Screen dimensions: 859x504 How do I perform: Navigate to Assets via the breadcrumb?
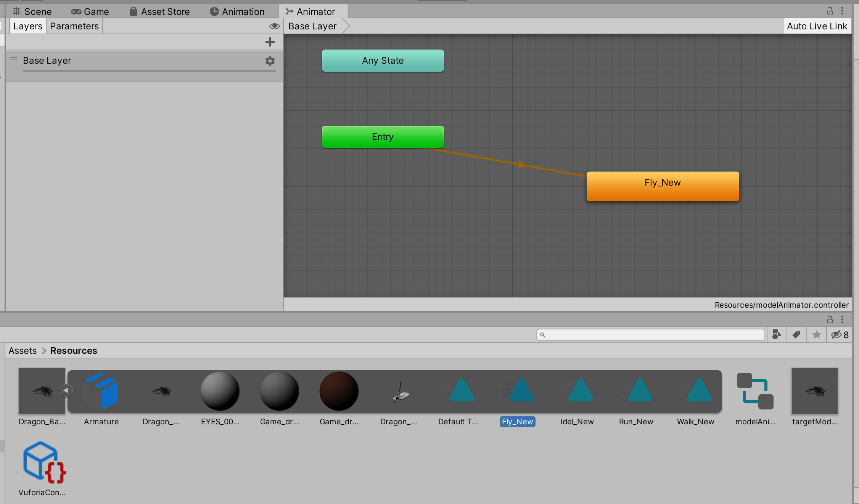(x=22, y=350)
